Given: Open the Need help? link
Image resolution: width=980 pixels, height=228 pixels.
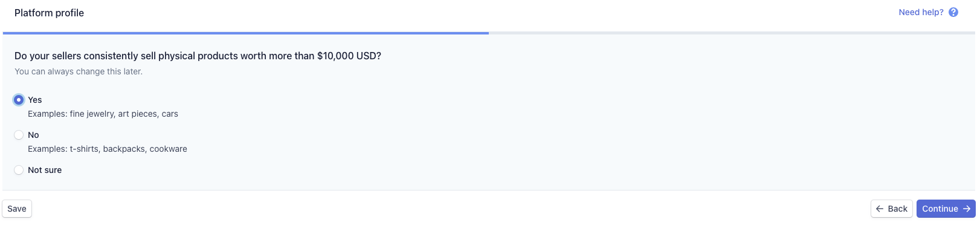Looking at the screenshot, I should point(921,12).
